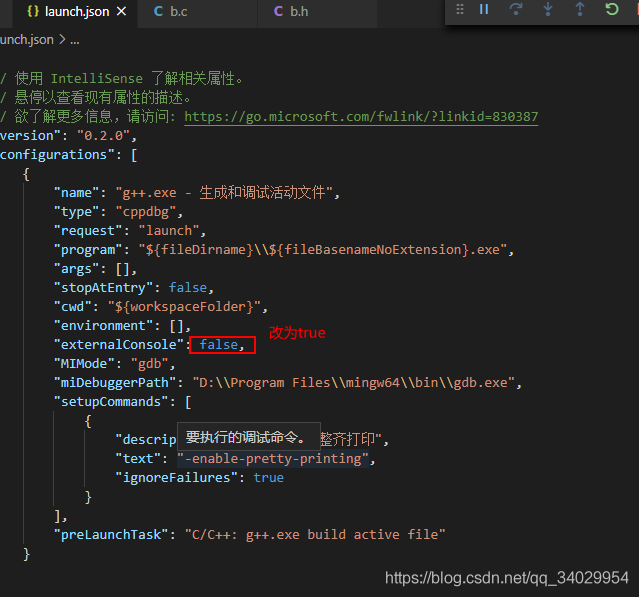639x597 pixels.
Task: Click the "miDebuggerPath" property key
Action: click(115, 383)
